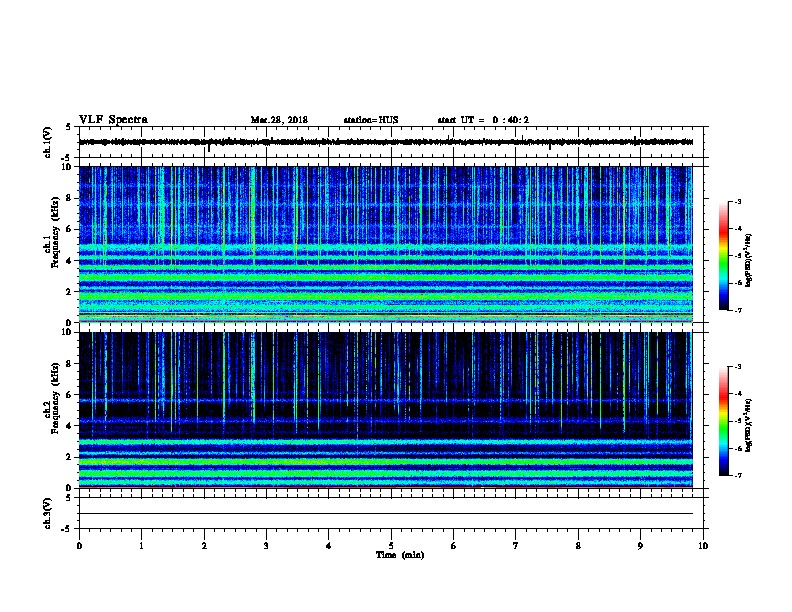This screenshot has height=612, width=792.
Task: Click the "ch.1(V)" waveform axis label
Action: (48, 142)
